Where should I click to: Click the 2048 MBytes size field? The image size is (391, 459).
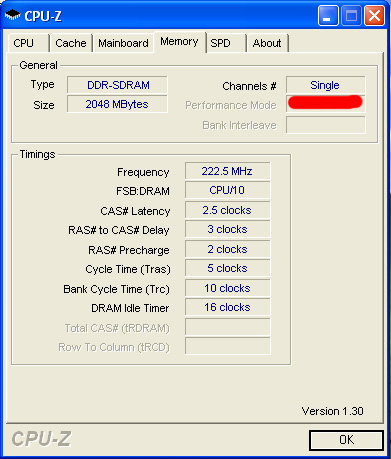(x=117, y=104)
